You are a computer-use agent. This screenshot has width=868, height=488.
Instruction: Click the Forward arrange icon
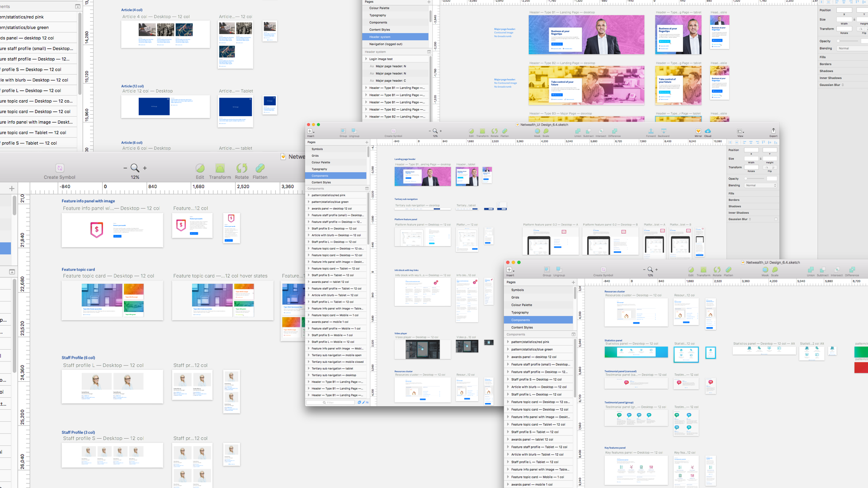click(651, 131)
